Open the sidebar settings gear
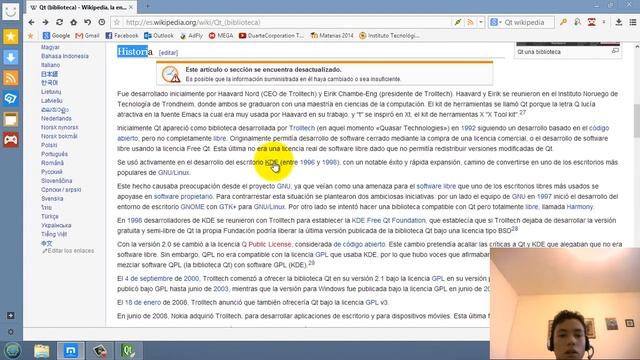 pyautogui.click(x=11, y=332)
